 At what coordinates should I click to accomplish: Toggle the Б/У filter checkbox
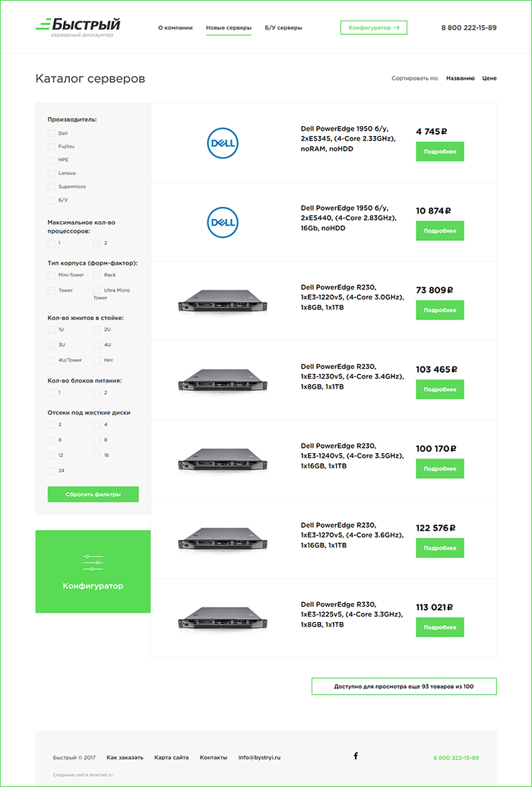pos(51,200)
